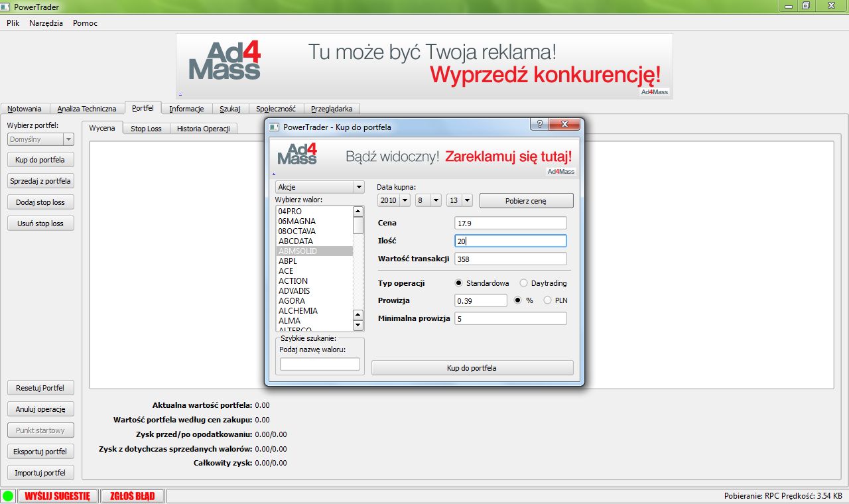This screenshot has width=849, height=504.
Task: Select ABPL in the securities list
Action: coord(314,261)
